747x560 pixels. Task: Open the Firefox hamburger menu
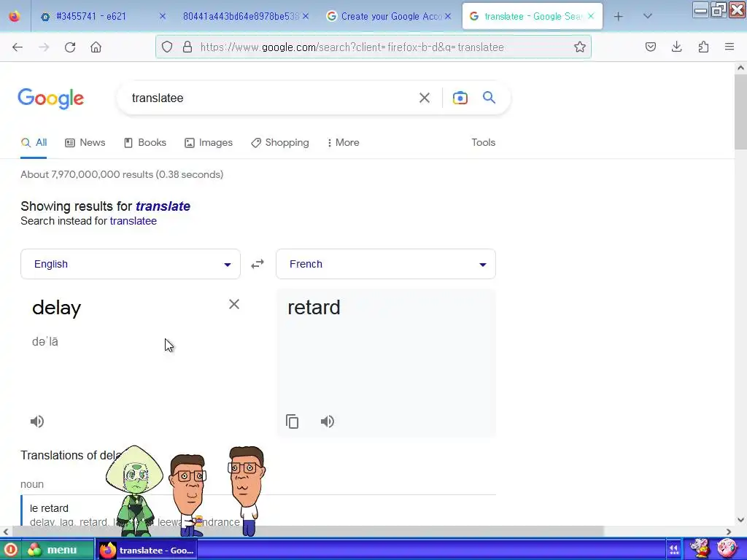[x=729, y=47]
